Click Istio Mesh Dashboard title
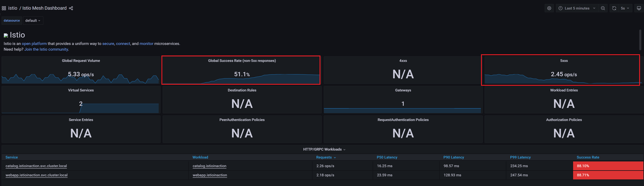Viewport: 644px width, 186px height. point(44,8)
